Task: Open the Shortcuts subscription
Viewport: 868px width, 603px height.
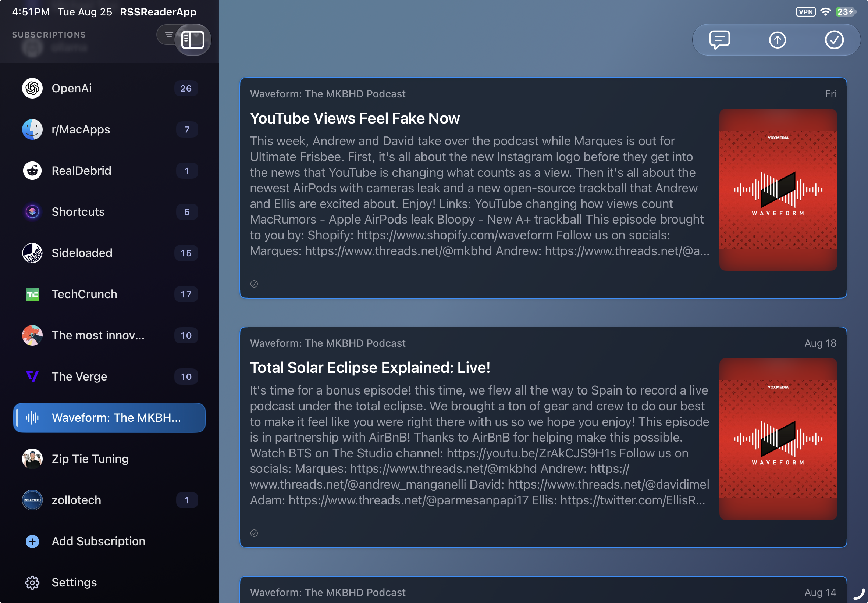Action: (x=109, y=212)
